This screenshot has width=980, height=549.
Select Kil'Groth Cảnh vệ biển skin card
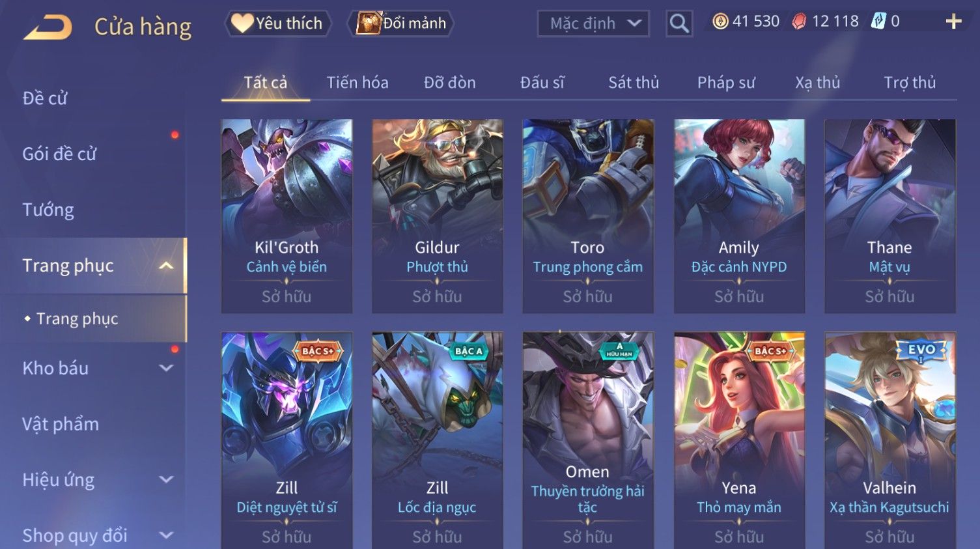coord(287,216)
